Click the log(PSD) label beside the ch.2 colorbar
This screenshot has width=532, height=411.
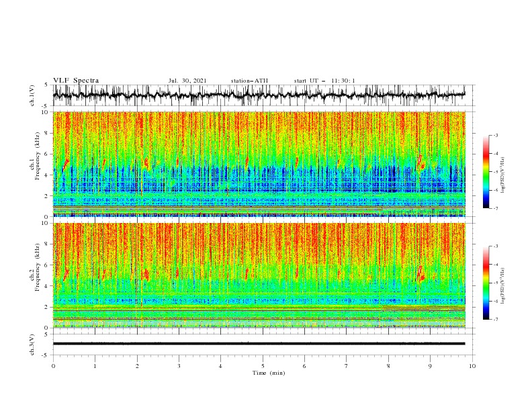[503, 285]
